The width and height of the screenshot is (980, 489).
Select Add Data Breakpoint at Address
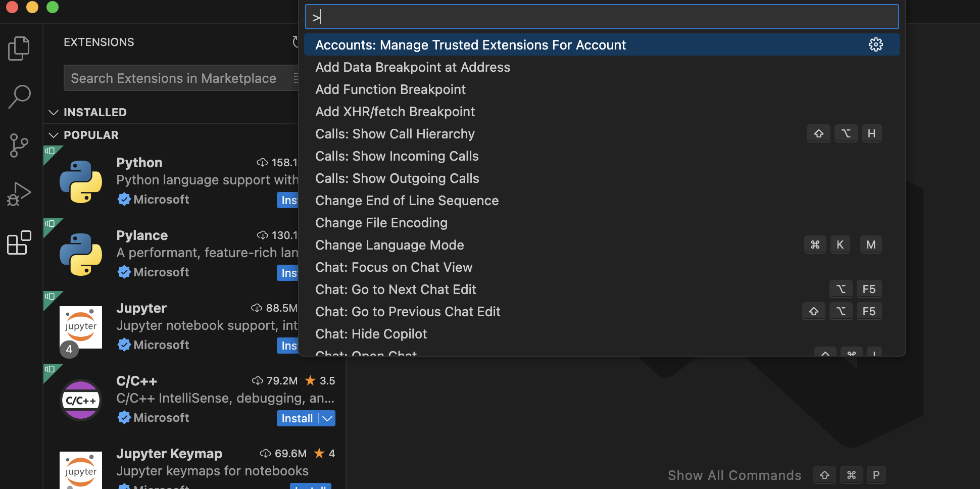[x=602, y=67]
